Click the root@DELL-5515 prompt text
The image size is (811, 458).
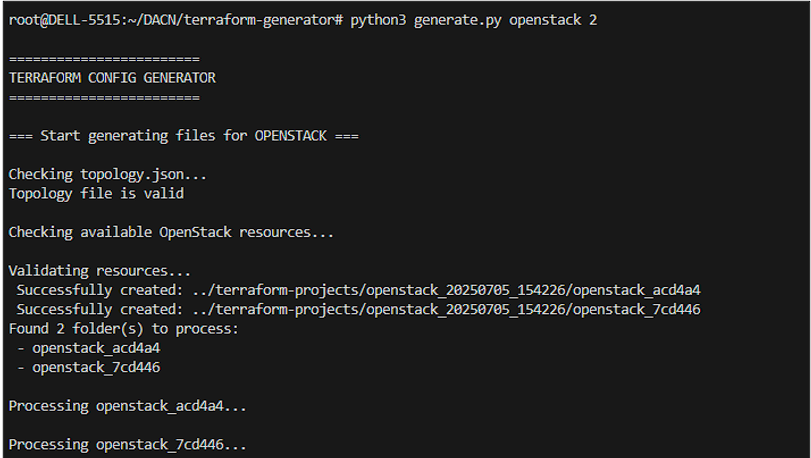click(65, 20)
